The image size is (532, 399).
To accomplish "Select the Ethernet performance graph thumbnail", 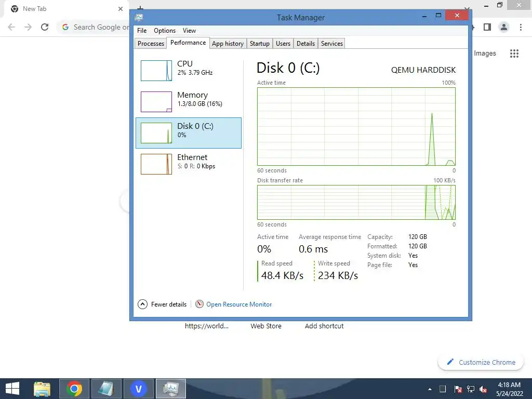I will point(156,164).
